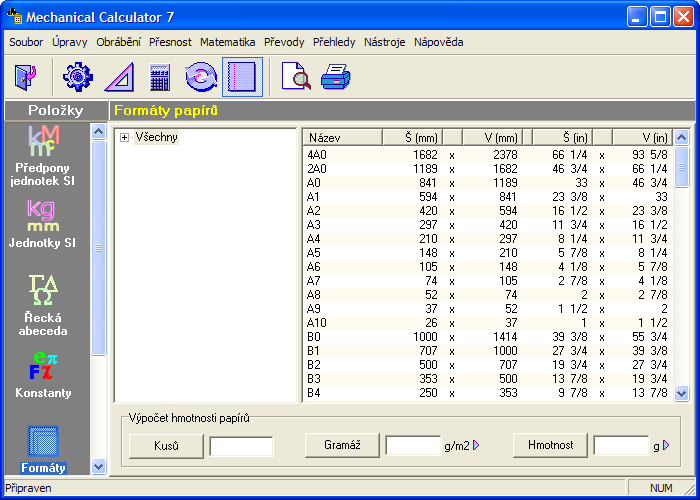Select the B4 paper row
Image resolution: width=700 pixels, height=500 pixels.
(488, 393)
